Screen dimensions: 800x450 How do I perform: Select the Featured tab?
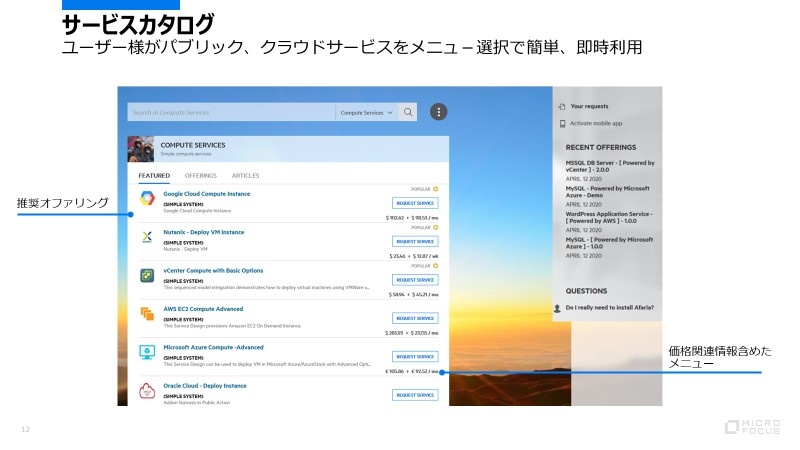pos(154,176)
